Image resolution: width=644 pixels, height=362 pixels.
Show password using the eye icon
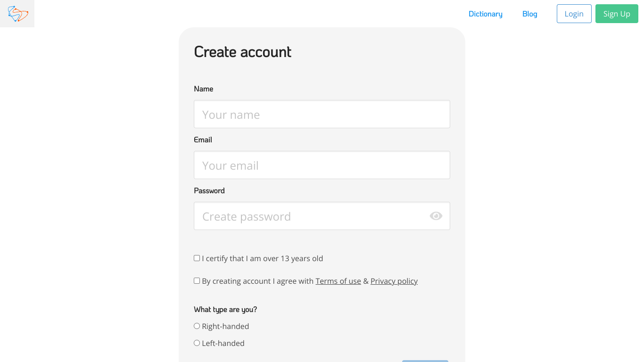pos(436,216)
